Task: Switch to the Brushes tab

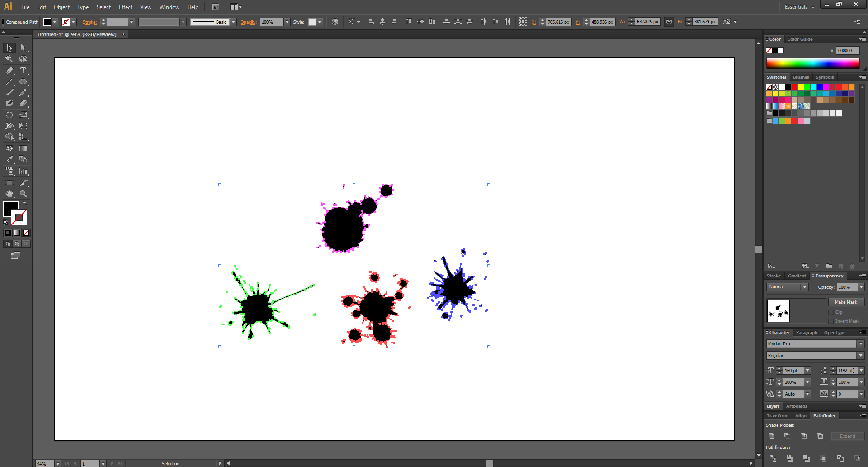Action: point(801,77)
